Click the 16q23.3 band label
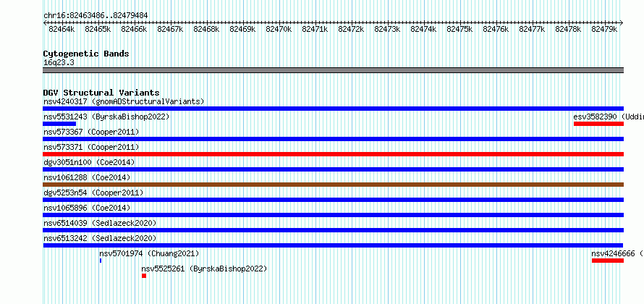Screen dimensions: 644x304 click(59, 62)
